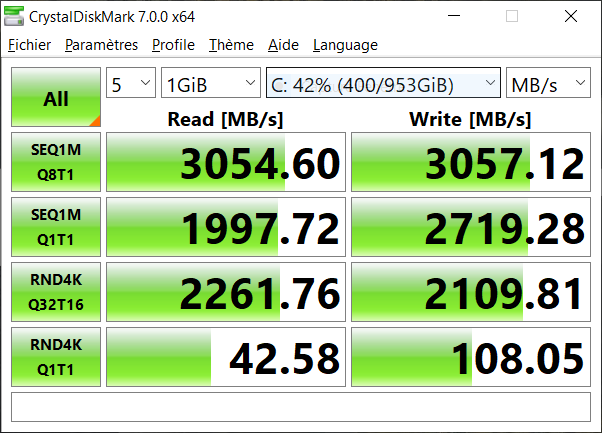Select the SEQ1M Q1T1 read value 1997.72

pyautogui.click(x=226, y=227)
